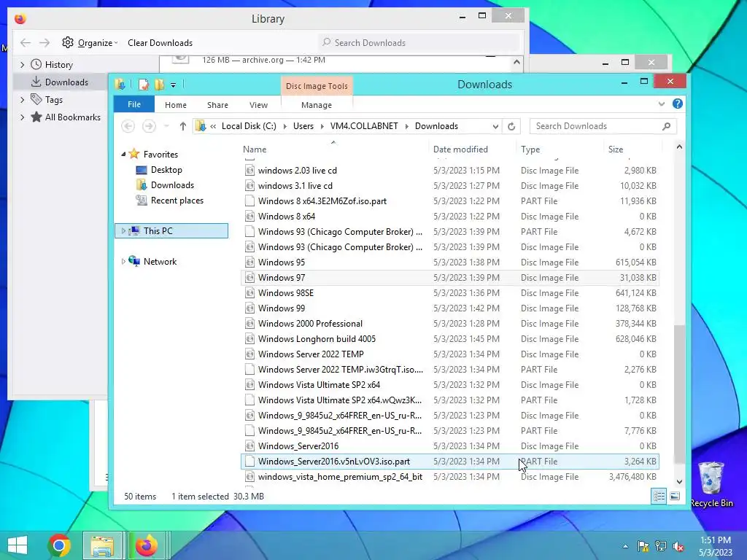
Task: Click VM4.COLLABNET in the address path
Action: pyautogui.click(x=364, y=126)
